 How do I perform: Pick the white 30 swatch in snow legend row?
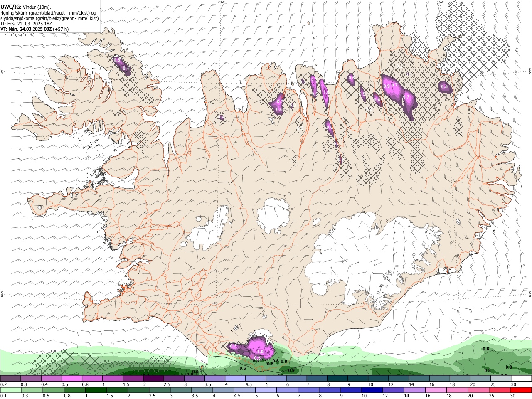(521, 379)
